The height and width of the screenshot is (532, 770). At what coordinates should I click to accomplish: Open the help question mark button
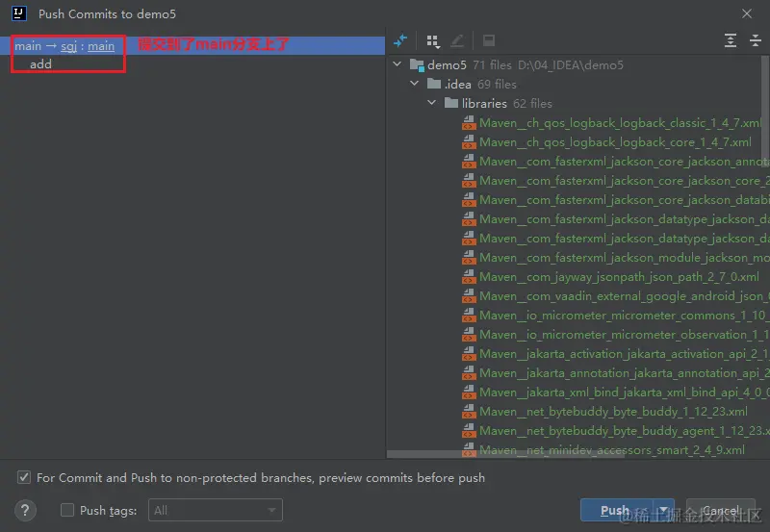tap(25, 511)
